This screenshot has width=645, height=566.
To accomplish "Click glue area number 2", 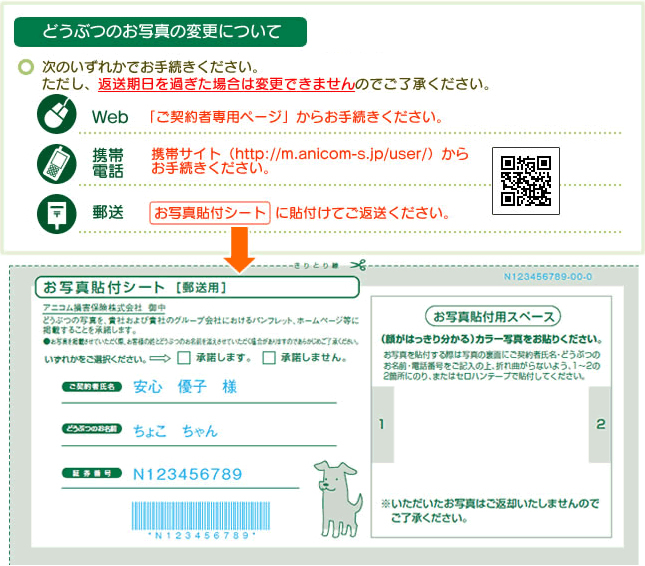I will click(600, 424).
